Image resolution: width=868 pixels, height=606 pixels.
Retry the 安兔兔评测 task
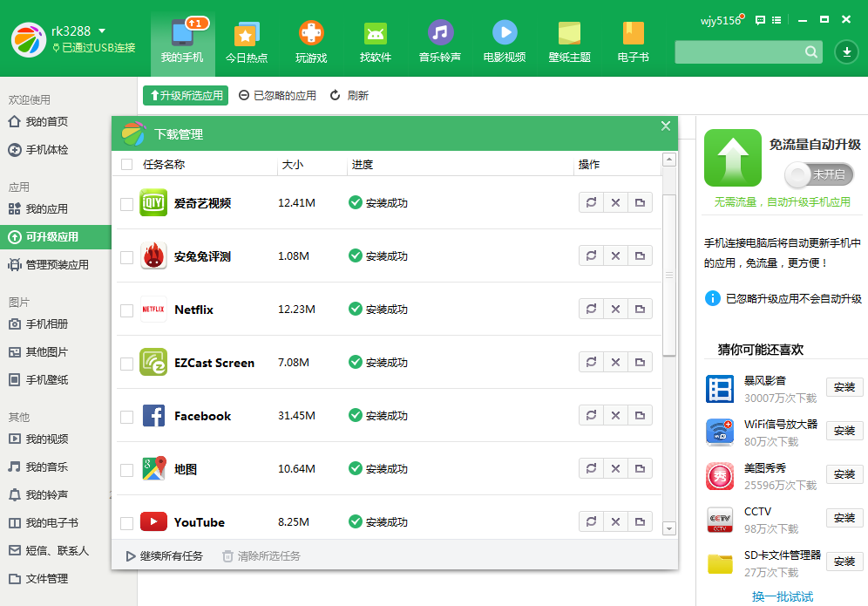[x=591, y=255]
